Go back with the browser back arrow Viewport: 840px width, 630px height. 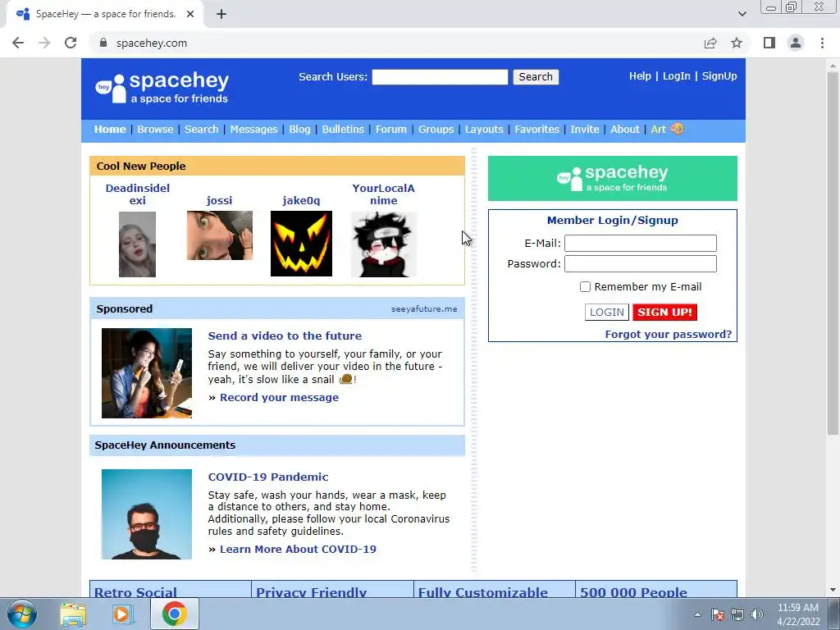coord(18,43)
